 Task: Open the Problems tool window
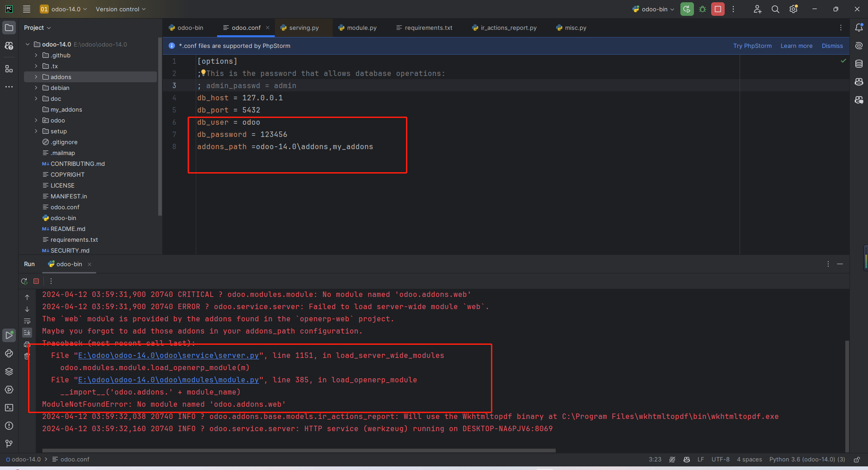tap(9, 426)
